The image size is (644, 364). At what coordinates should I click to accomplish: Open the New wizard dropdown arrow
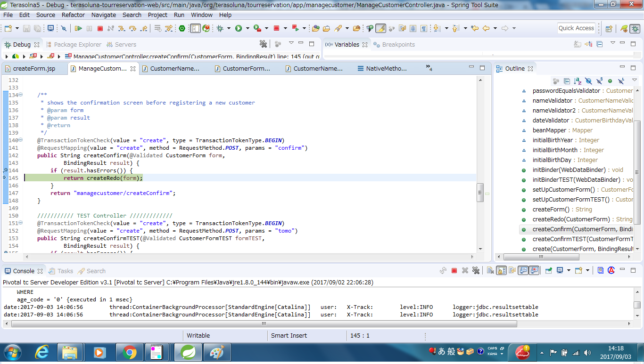pos(17,28)
